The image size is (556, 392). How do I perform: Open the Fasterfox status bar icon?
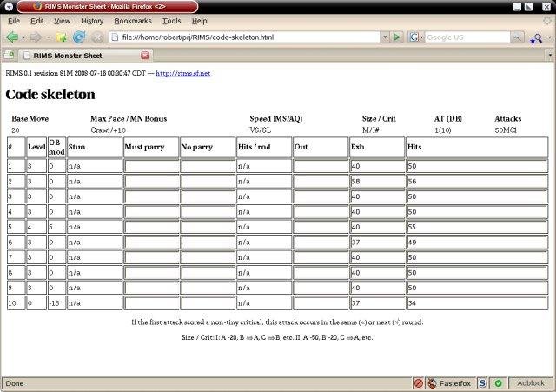point(450,383)
